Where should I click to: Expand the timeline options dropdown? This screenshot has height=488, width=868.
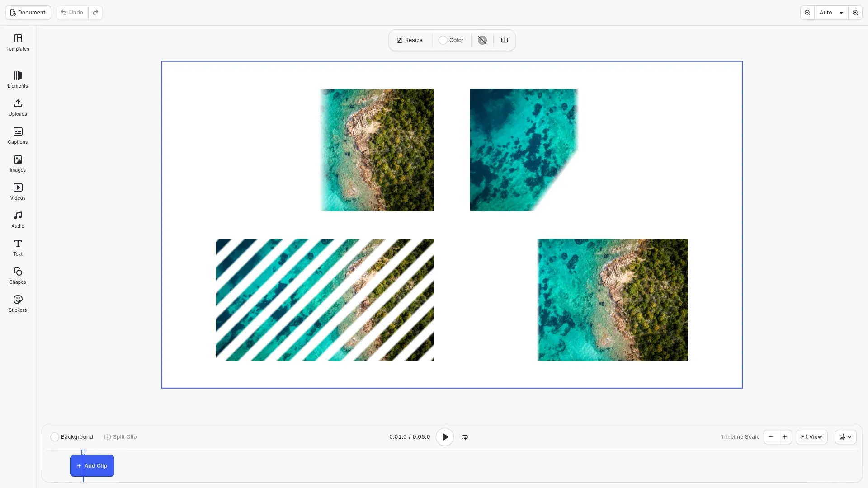click(845, 437)
